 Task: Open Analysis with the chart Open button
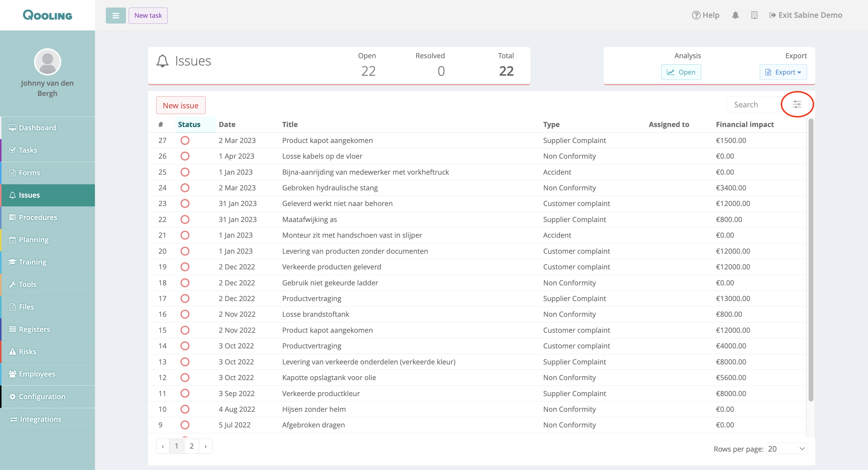click(x=681, y=72)
